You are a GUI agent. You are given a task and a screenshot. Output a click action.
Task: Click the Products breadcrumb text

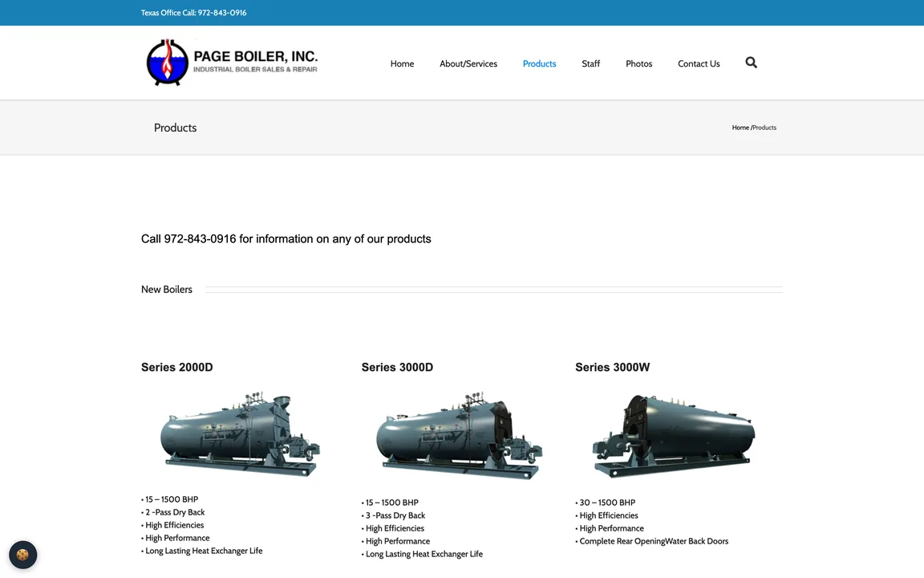click(x=764, y=128)
